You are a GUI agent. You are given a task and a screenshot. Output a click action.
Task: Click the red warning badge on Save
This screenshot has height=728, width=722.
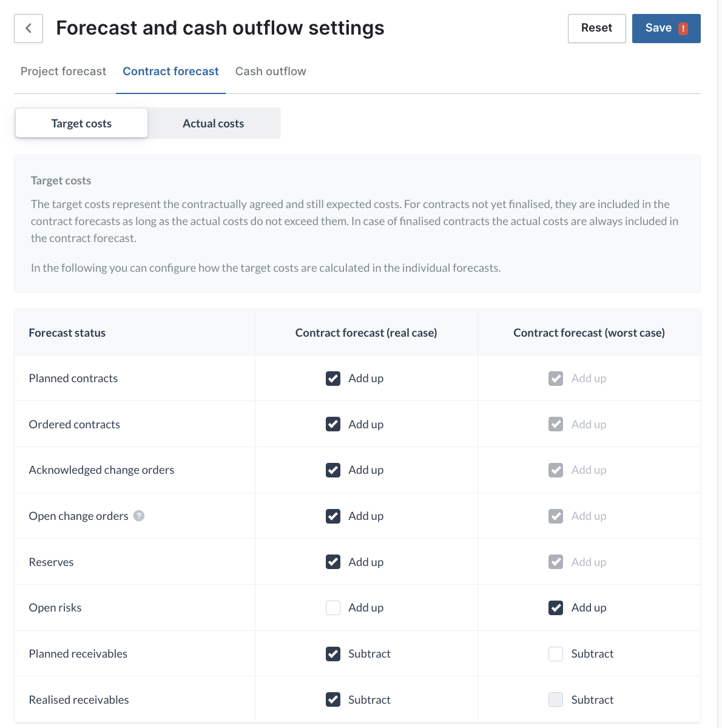[683, 29]
